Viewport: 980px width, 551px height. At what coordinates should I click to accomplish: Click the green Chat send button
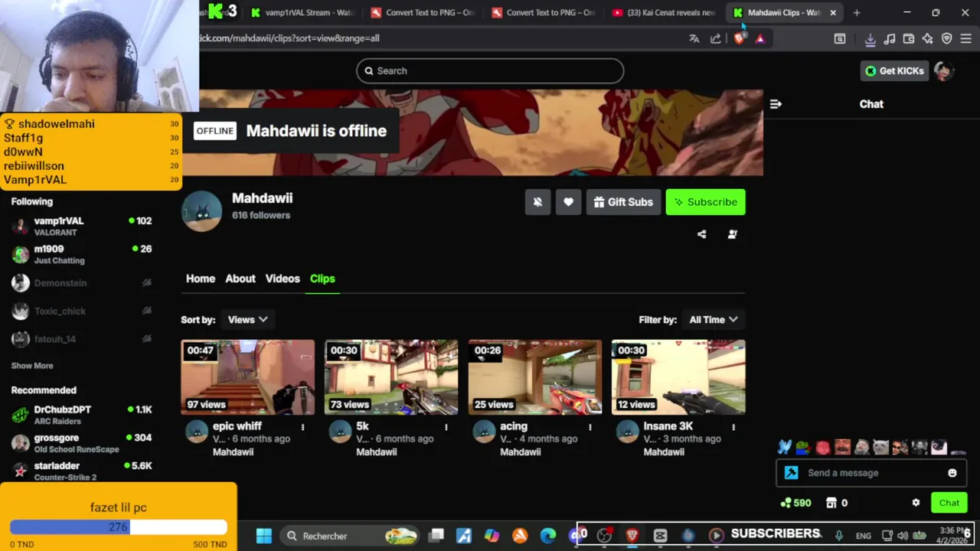(x=949, y=503)
